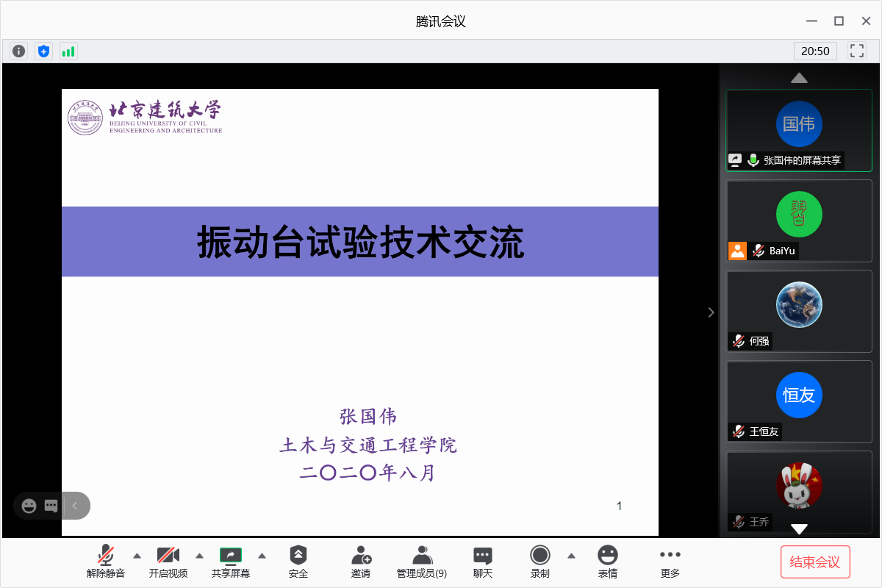
Task: Open meeting info icon
Action: click(x=19, y=51)
